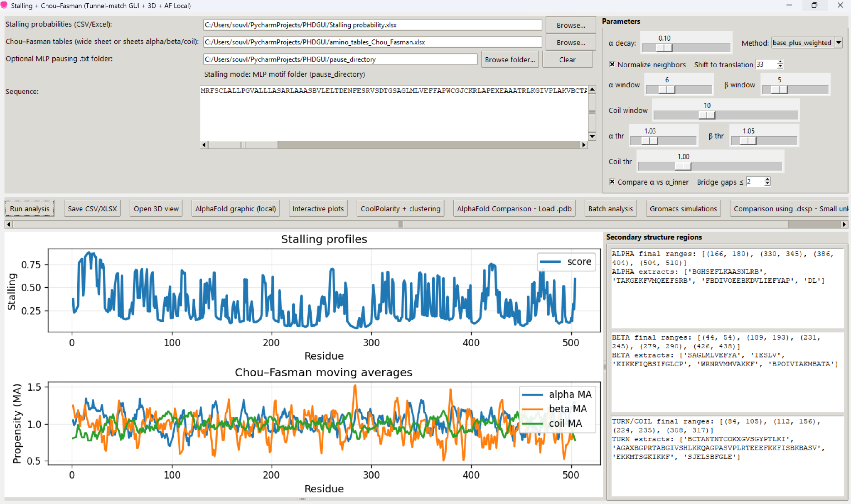This screenshot has height=504, width=851.
Task: Save results with Save CSV/XLSX
Action: (92, 208)
